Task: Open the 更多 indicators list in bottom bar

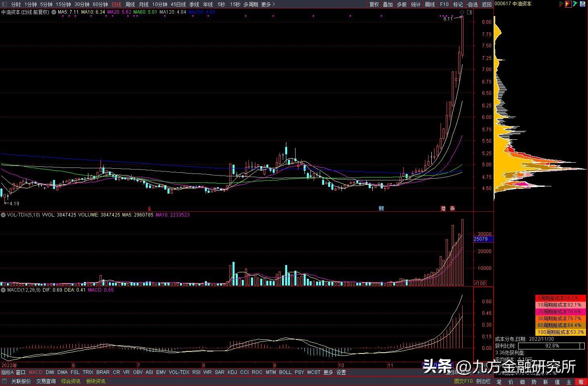Action: tap(328, 372)
